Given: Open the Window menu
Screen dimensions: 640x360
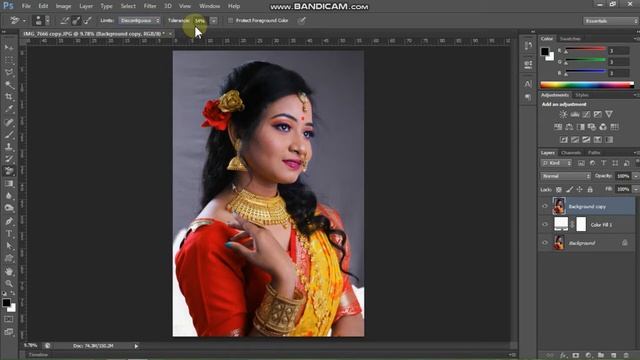Looking at the screenshot, I should 209,6.
